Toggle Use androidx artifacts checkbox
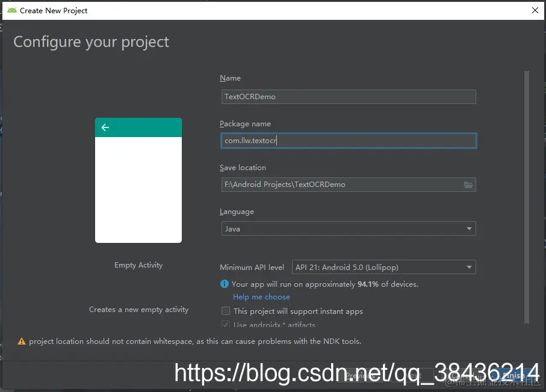This screenshot has width=546, height=392. (x=226, y=325)
